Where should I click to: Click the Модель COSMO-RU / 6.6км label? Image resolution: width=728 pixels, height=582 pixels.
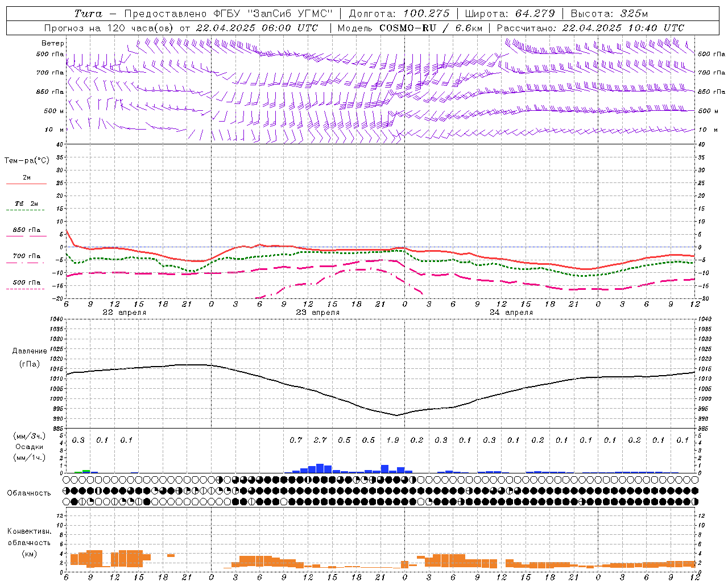409,28
